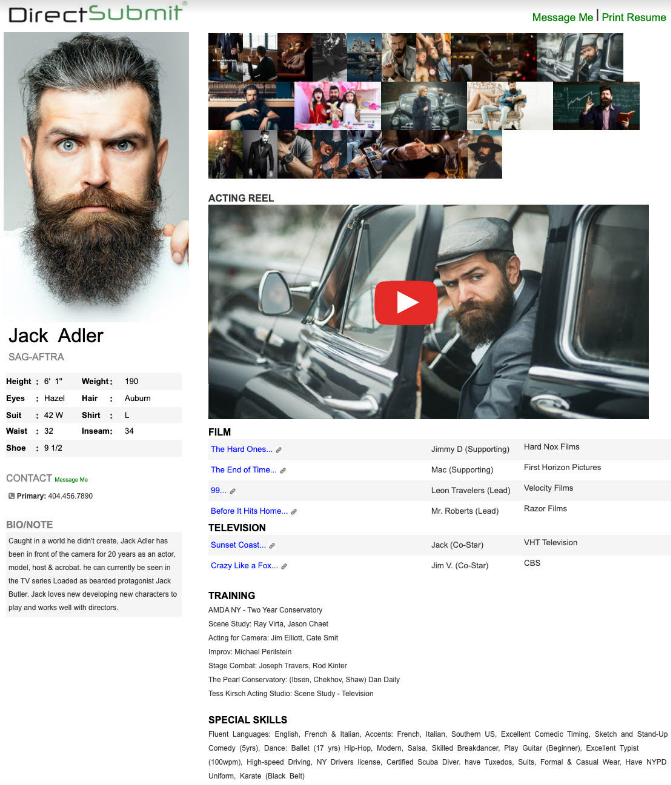The image size is (671, 785).
Task: Open Crazy Like a Fox credit link
Action: click(244, 566)
